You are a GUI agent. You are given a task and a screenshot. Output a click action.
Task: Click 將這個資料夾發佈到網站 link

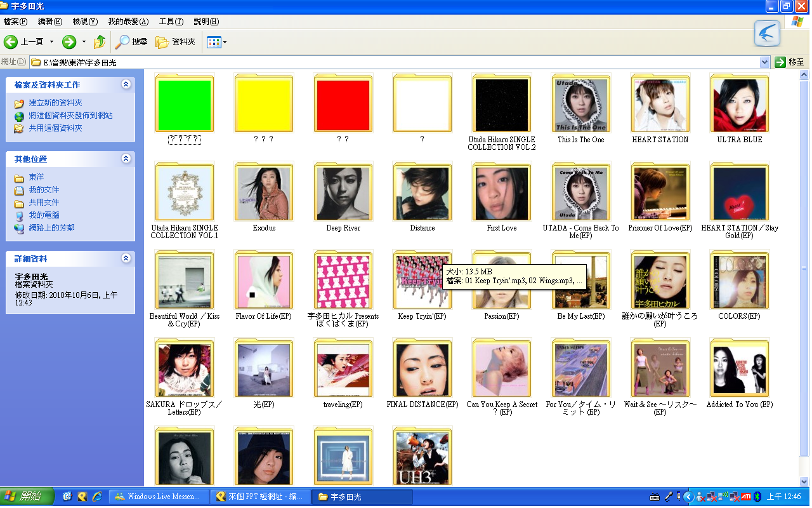[70, 116]
